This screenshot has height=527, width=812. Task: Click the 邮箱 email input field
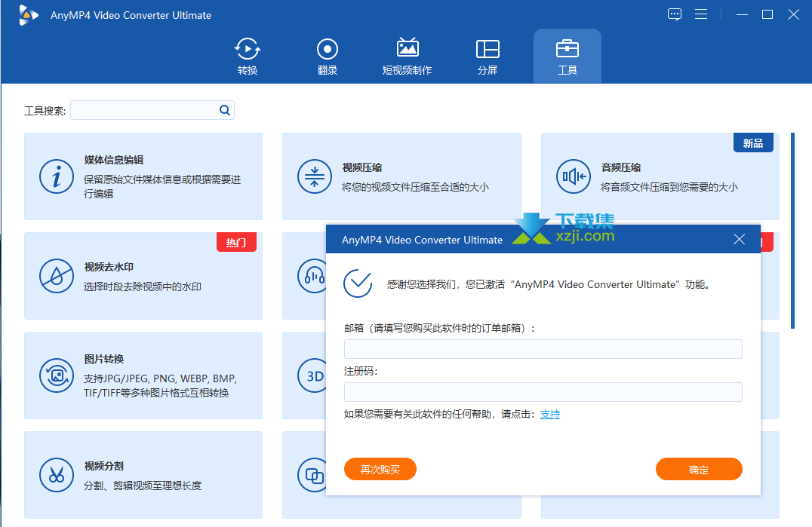tap(543, 349)
